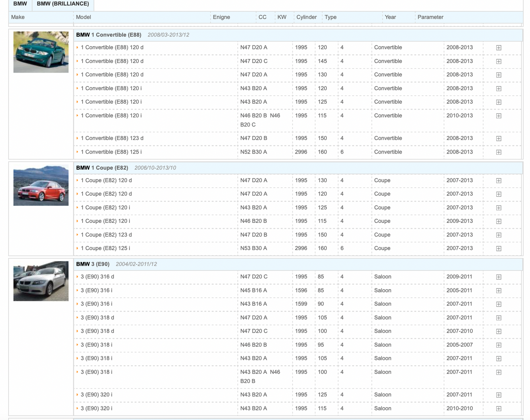530x420 pixels.
Task: Expand parameters for 318 i 105 KW row
Action: click(498, 359)
